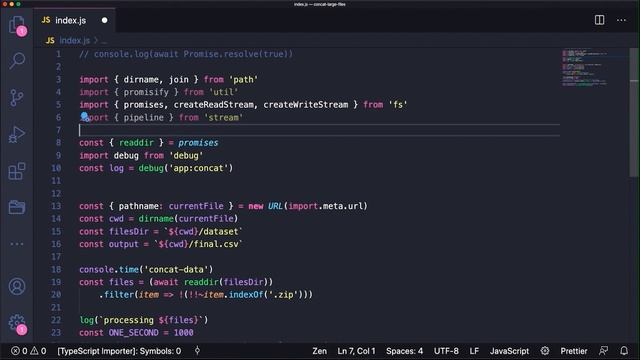Click the warnings count in status bar
This screenshot has height=360, width=640.
[x=38, y=351]
